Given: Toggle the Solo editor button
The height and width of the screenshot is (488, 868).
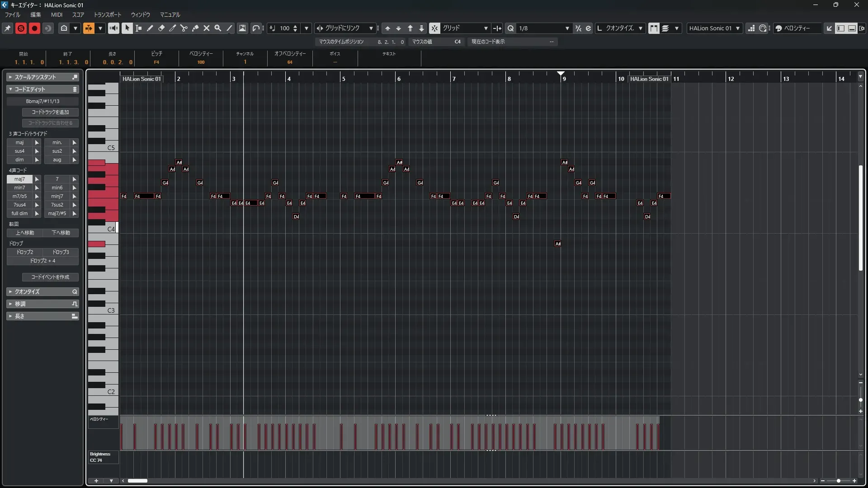Looking at the screenshot, I should tap(21, 28).
